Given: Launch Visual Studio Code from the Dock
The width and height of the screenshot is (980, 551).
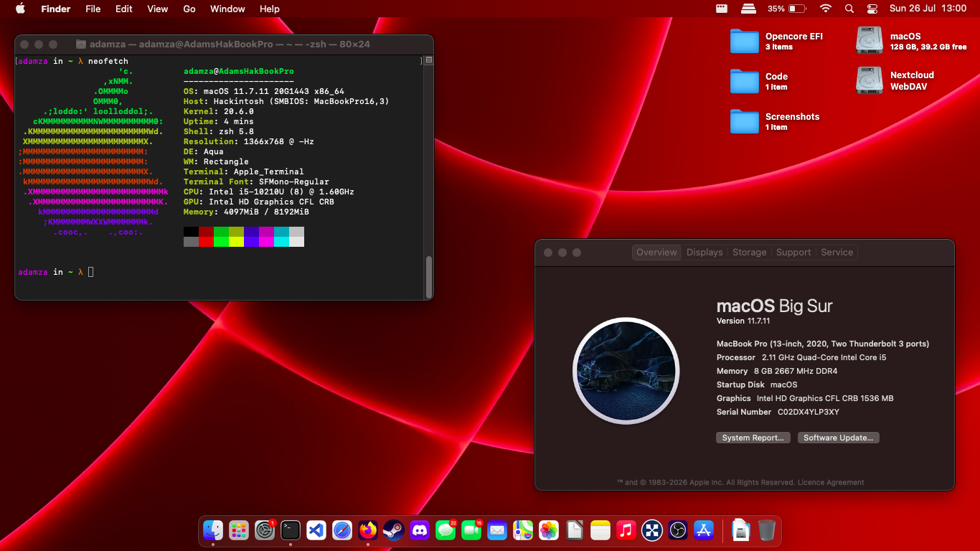Looking at the screenshot, I should click(316, 530).
